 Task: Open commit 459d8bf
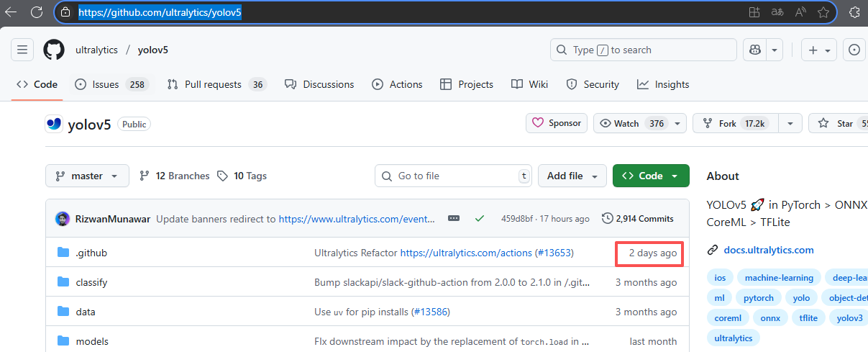click(x=518, y=219)
